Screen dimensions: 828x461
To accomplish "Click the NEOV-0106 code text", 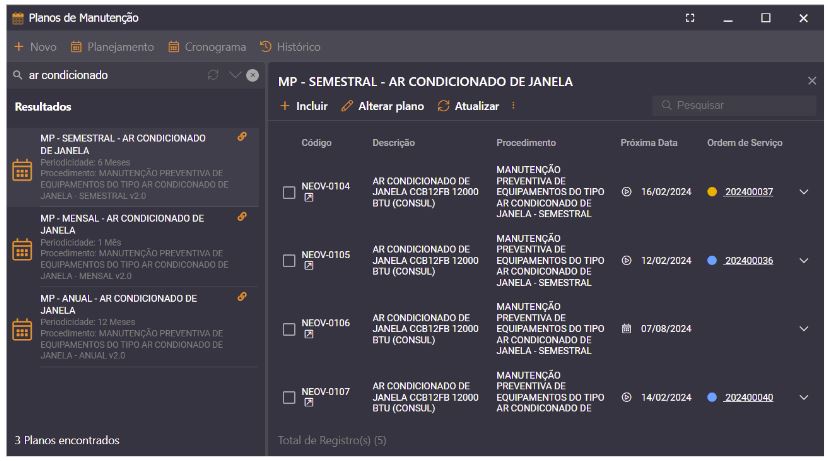I will tap(325, 323).
